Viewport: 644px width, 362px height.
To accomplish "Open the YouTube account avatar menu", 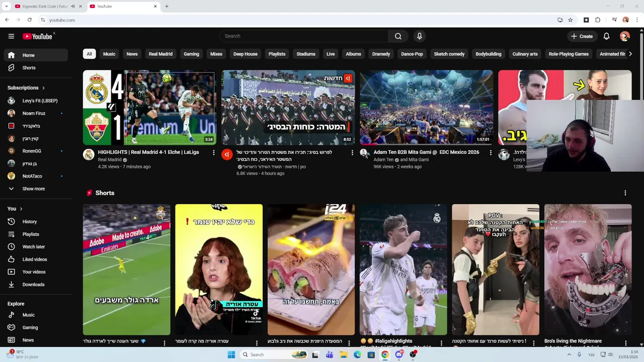I will tap(625, 36).
